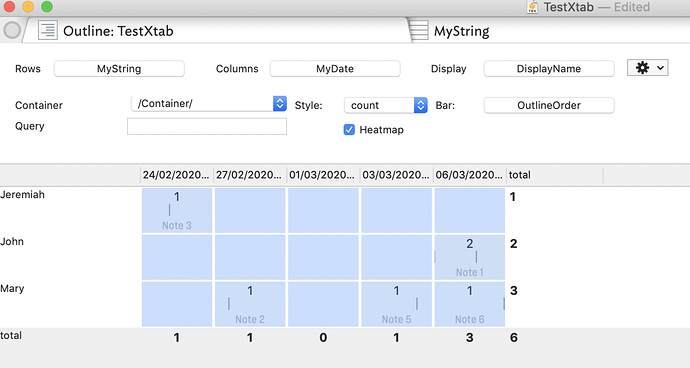Click the grand total value 6
This screenshot has width=690, height=368.
click(x=514, y=338)
